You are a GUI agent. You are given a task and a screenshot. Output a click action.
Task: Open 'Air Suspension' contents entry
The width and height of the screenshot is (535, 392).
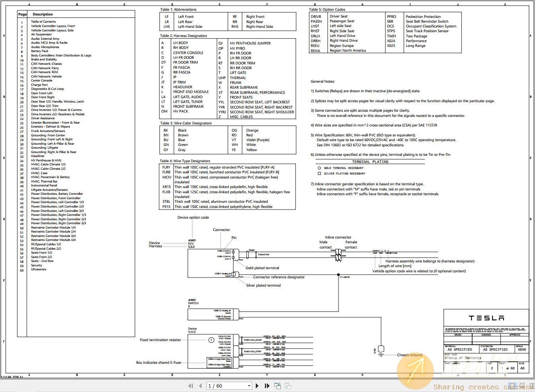click(x=41, y=34)
